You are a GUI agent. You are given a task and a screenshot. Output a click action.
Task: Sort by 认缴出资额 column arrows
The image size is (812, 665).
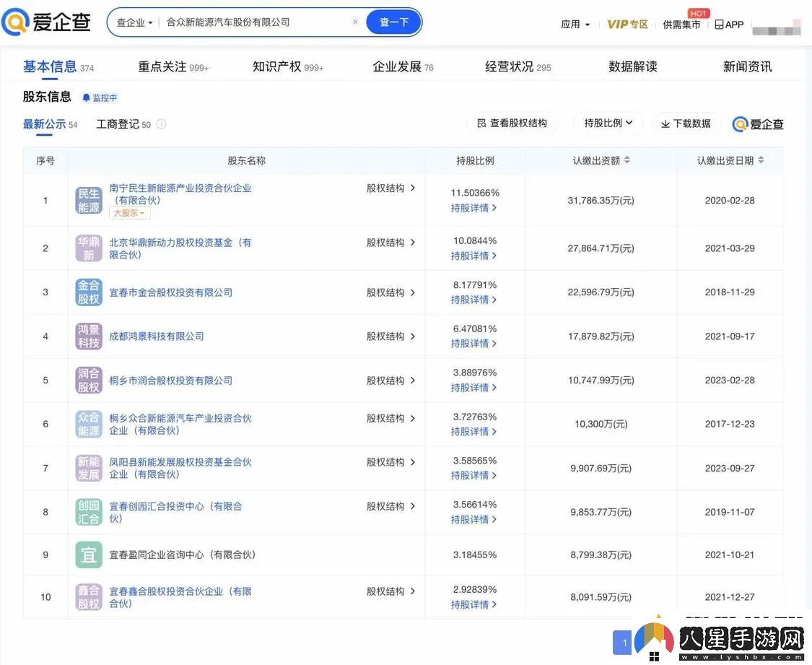click(x=626, y=160)
